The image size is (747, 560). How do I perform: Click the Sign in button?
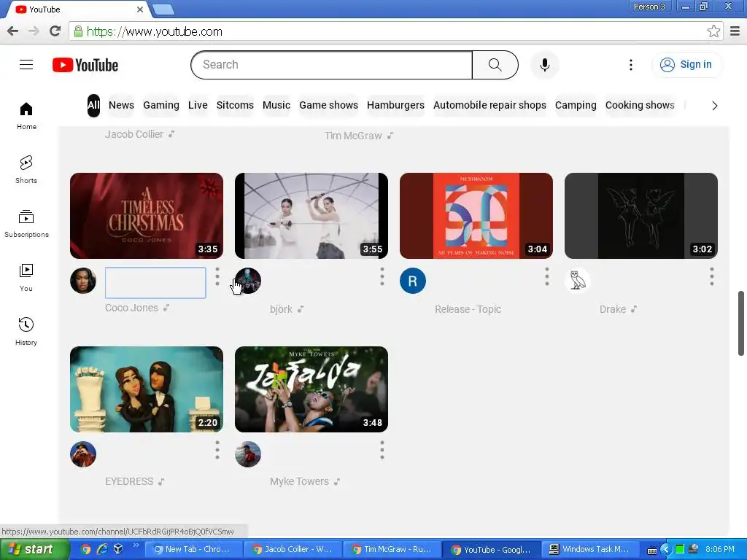pyautogui.click(x=686, y=65)
